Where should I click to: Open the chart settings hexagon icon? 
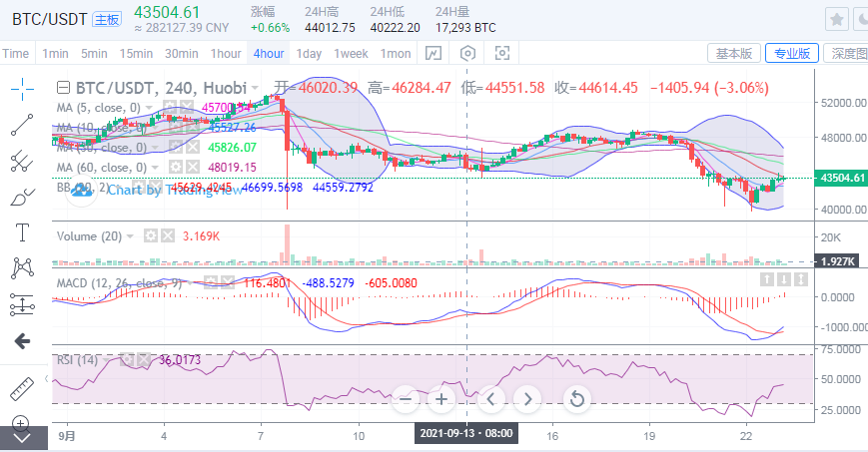point(468,53)
